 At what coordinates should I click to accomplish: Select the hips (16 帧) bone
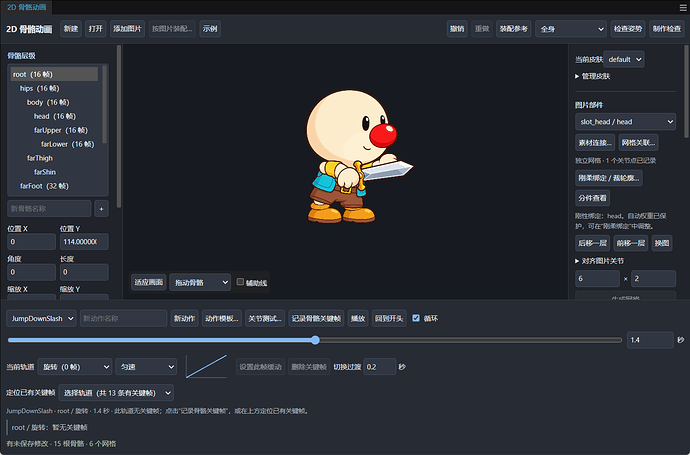(54, 88)
